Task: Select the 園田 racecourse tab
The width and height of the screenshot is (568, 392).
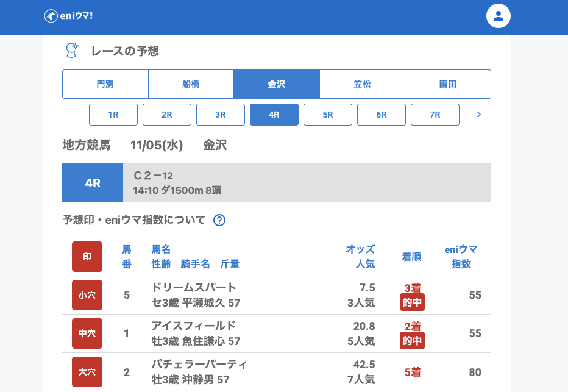Action: point(448,84)
